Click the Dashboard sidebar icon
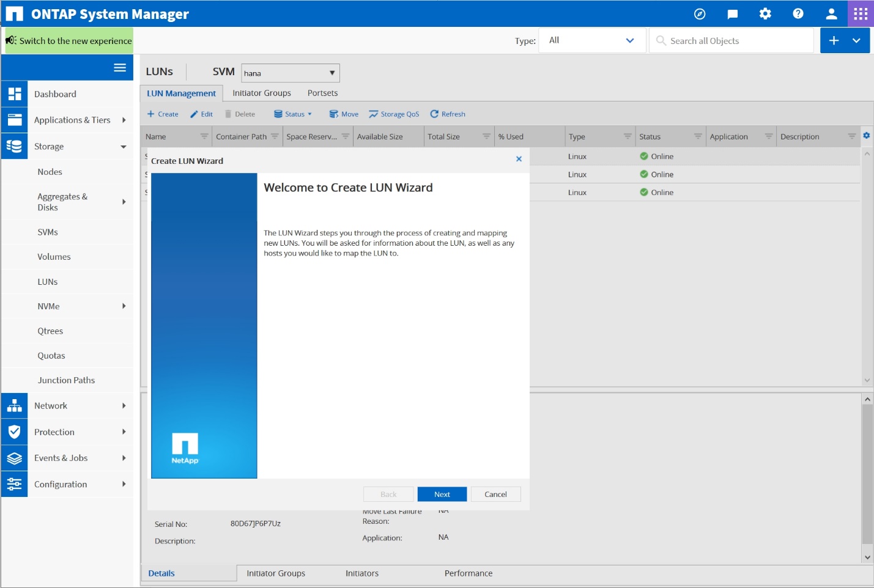Viewport: 874px width, 588px height. (15, 94)
